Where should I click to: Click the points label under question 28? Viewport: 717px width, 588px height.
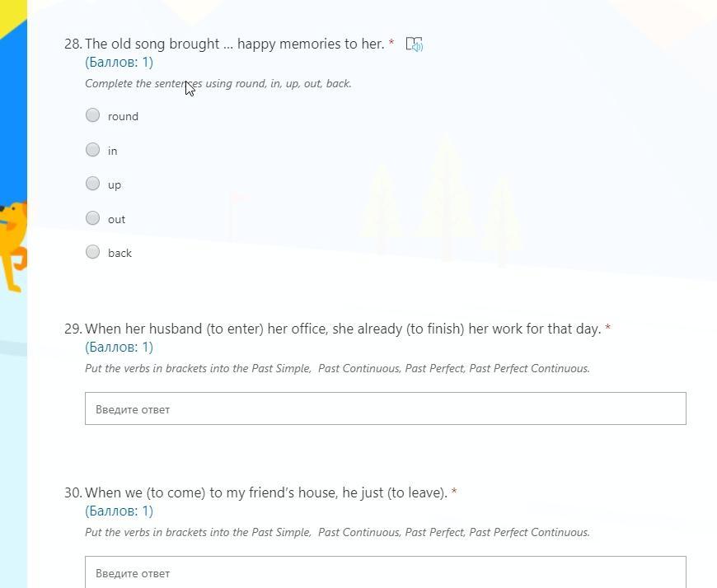pyautogui.click(x=119, y=62)
